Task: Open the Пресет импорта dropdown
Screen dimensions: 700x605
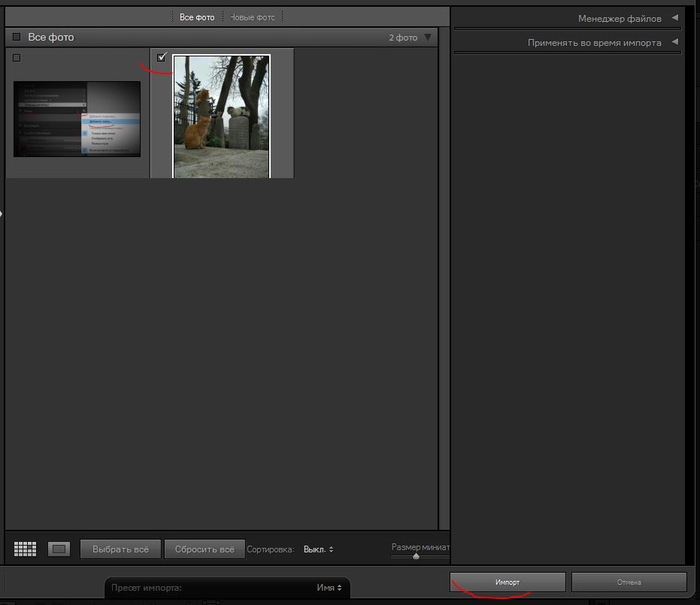Action: [x=329, y=588]
